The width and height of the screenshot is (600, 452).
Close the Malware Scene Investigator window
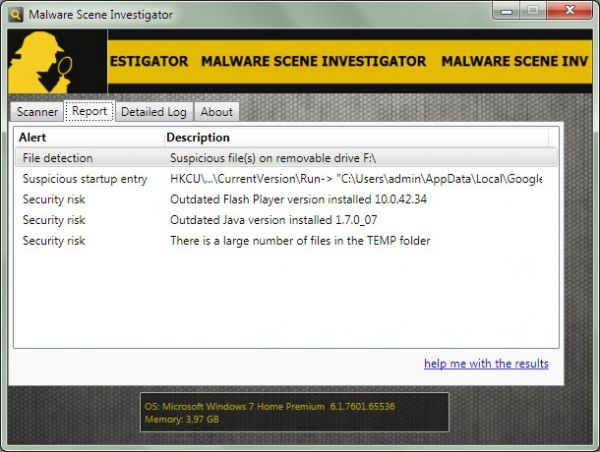pyautogui.click(x=569, y=10)
